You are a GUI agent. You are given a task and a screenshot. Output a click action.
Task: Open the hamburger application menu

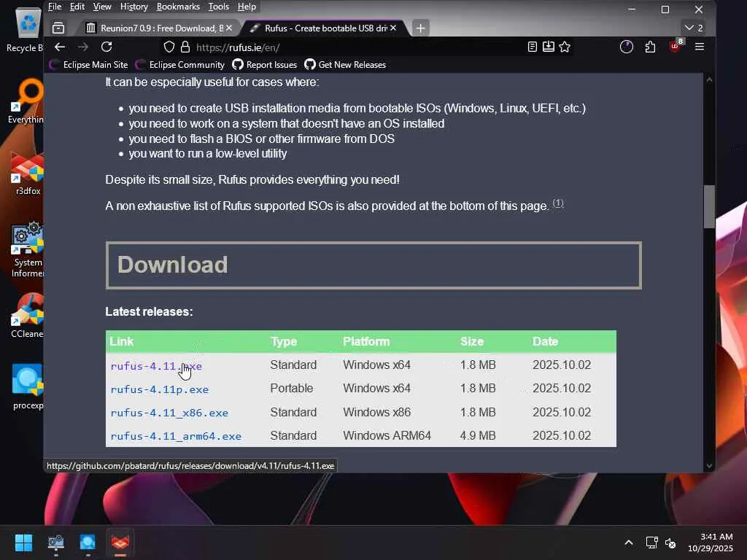pos(700,47)
